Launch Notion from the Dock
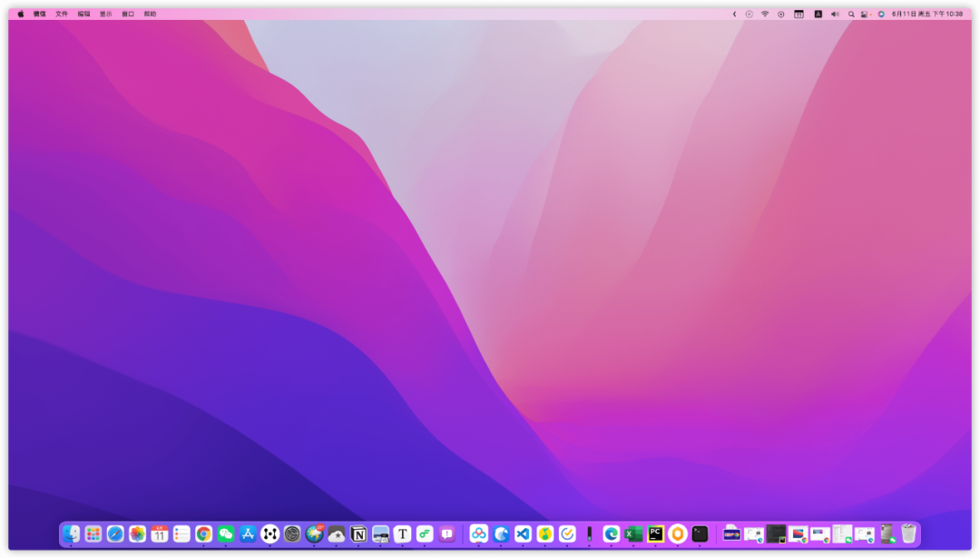Screen dimensions: 980x558 click(x=358, y=534)
